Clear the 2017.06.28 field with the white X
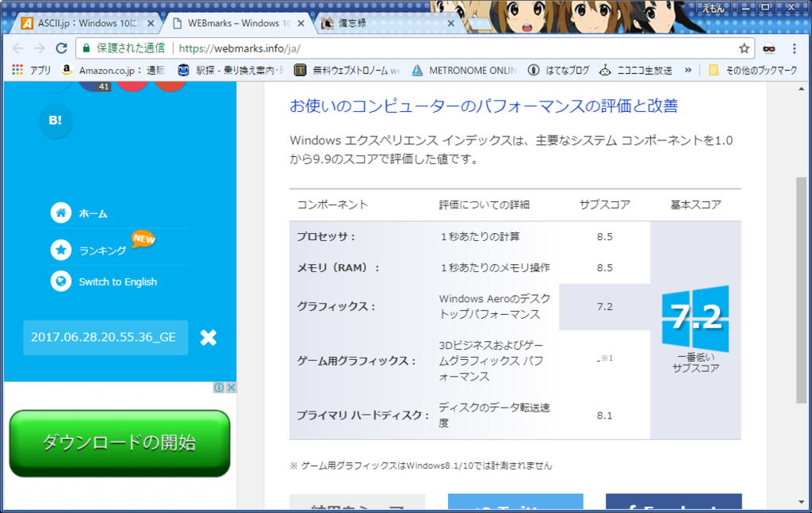 tap(209, 338)
